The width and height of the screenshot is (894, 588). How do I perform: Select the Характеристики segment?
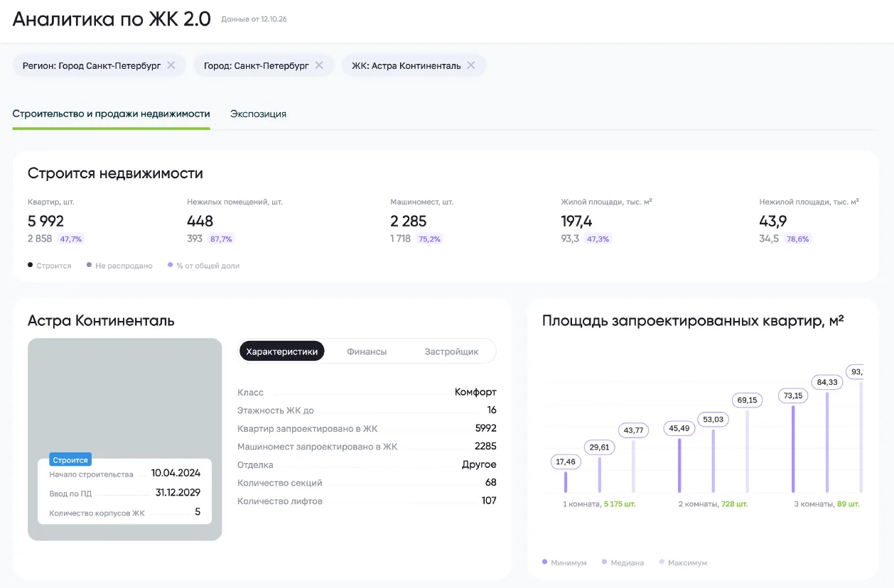pos(282,351)
